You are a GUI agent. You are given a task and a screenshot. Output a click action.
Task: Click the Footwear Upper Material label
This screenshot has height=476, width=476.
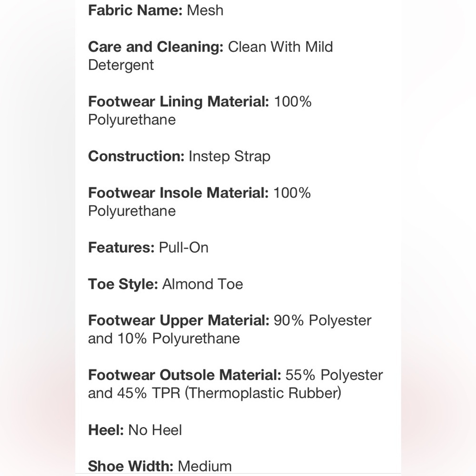point(179,320)
